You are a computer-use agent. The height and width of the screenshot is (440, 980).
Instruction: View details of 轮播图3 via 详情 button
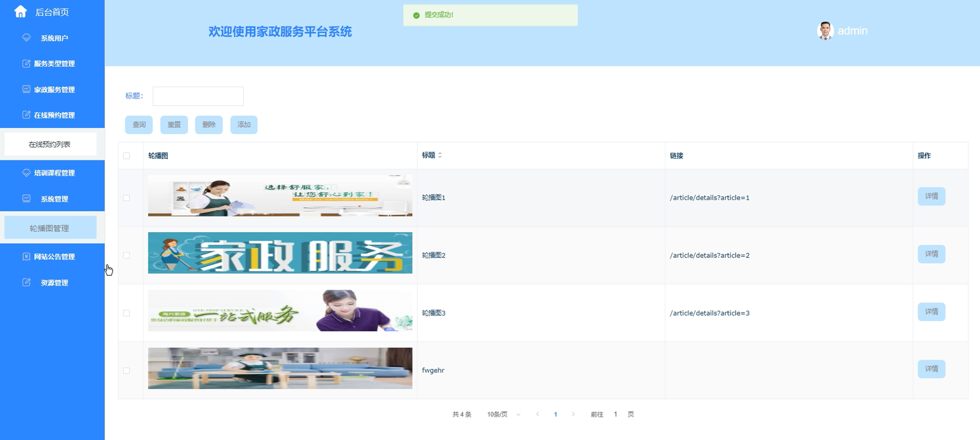point(932,312)
